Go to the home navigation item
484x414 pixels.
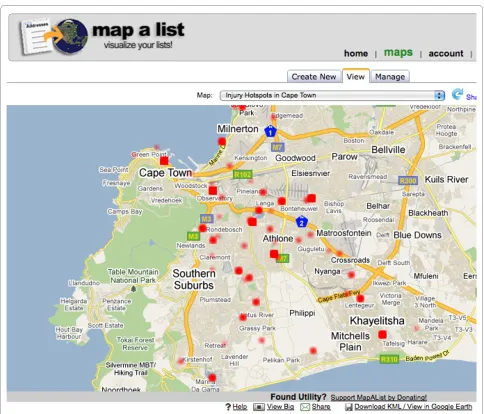(x=356, y=53)
